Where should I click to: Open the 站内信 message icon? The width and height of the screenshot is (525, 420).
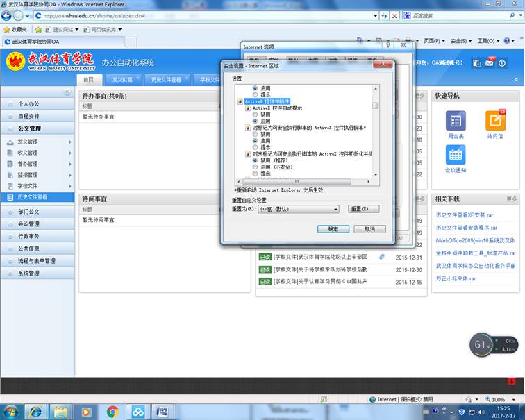[495, 123]
